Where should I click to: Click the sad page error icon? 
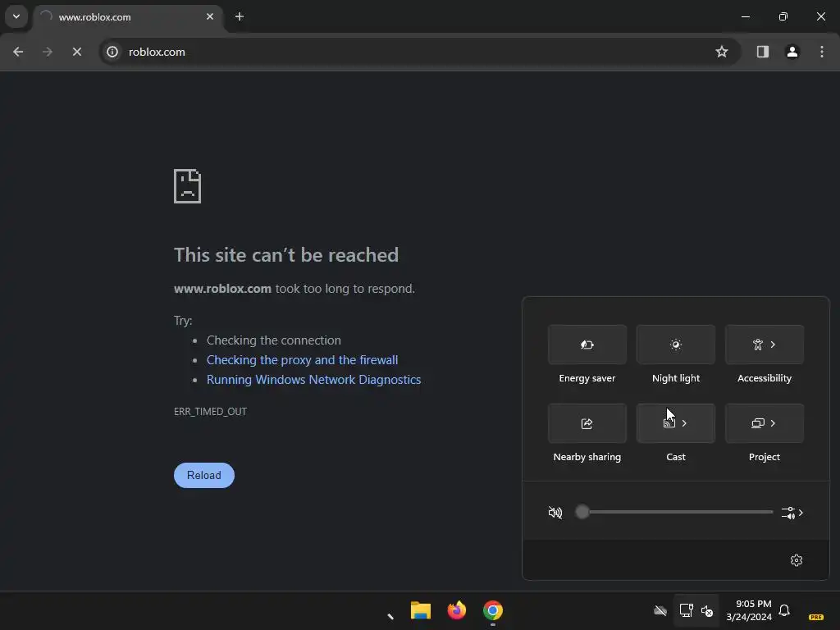click(188, 186)
